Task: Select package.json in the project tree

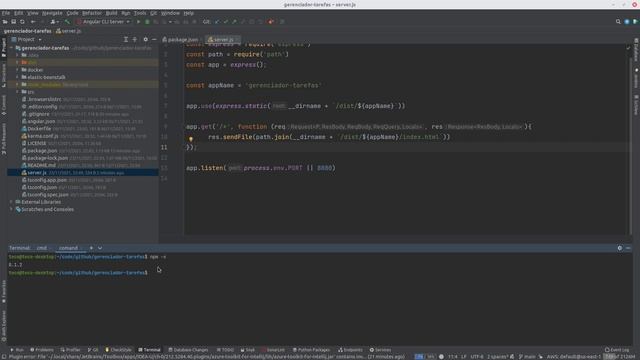Action: [83, 151]
